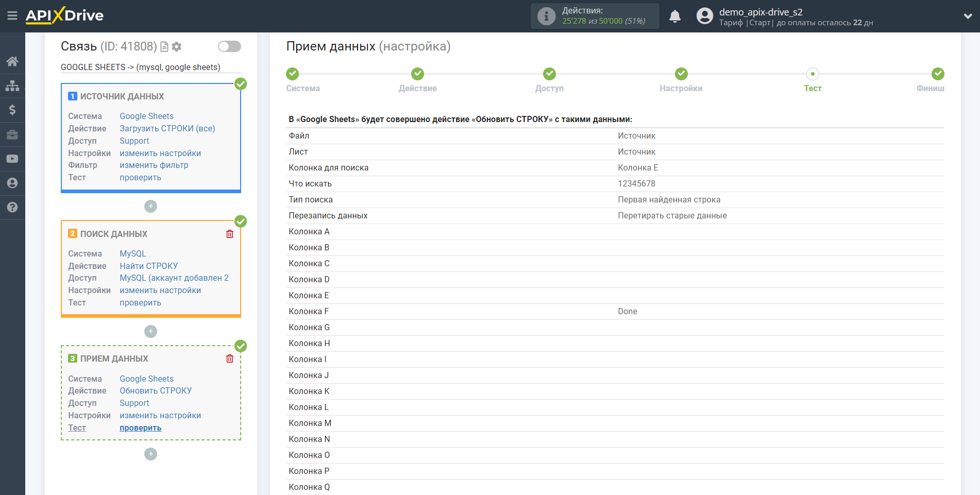Viewport: 980px width, 495px height.
Task: Click изменить настройки in search block
Action: click(x=160, y=290)
